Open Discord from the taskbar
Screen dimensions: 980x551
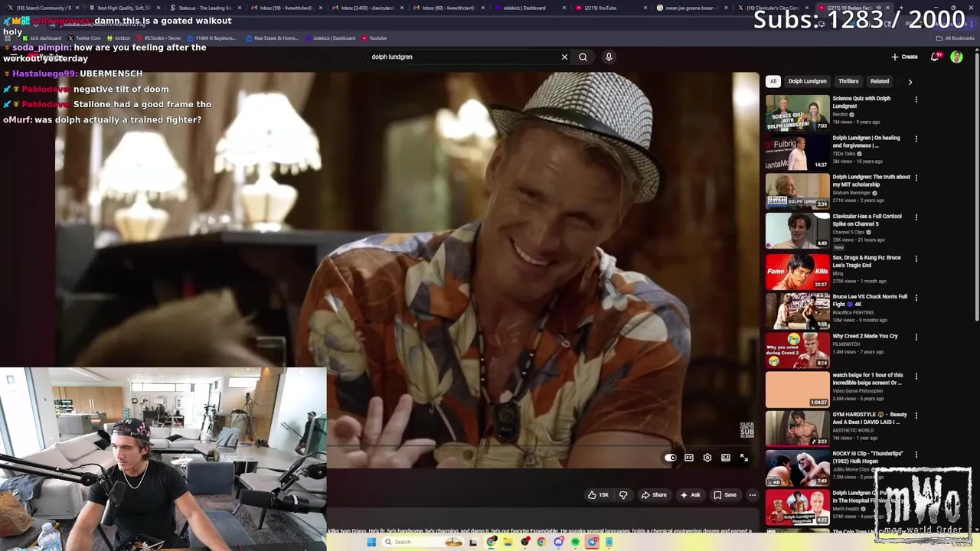click(558, 542)
